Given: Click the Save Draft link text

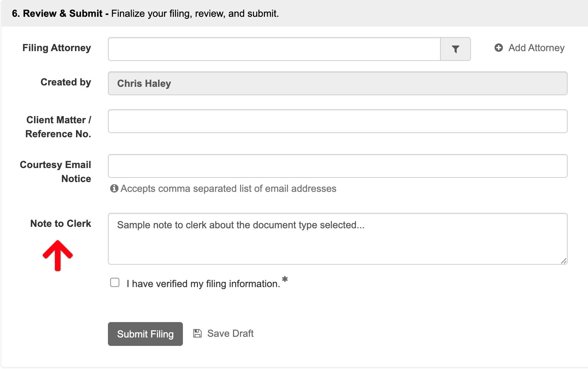Looking at the screenshot, I should 231,333.
